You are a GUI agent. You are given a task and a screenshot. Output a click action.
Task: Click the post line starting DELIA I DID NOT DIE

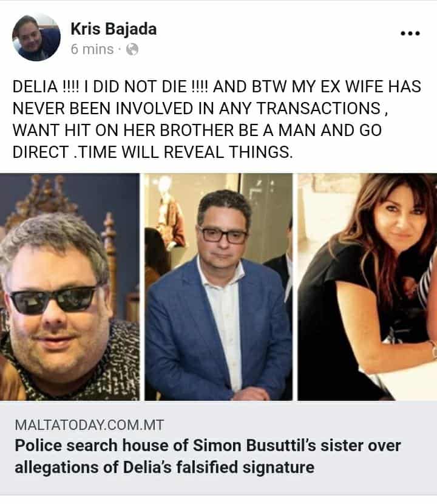pos(217,87)
